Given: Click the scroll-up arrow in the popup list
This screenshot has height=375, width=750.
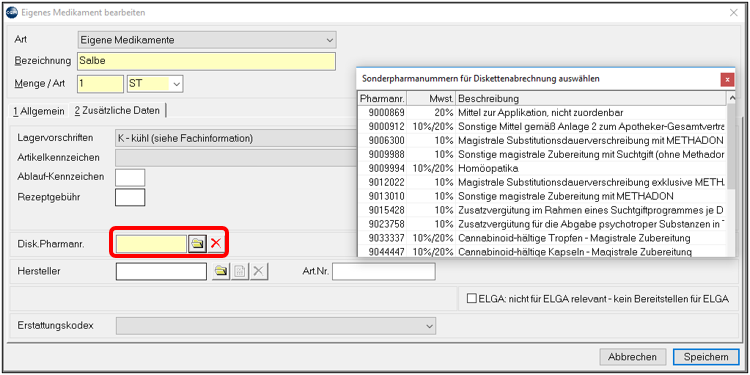Looking at the screenshot, I should point(731,98).
